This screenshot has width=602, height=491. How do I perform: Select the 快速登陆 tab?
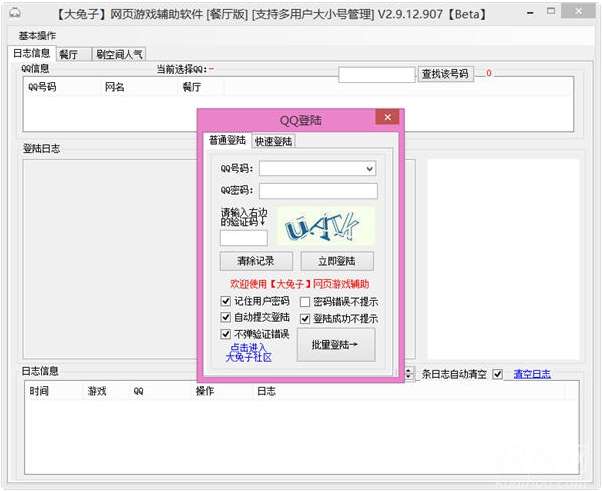[273, 141]
